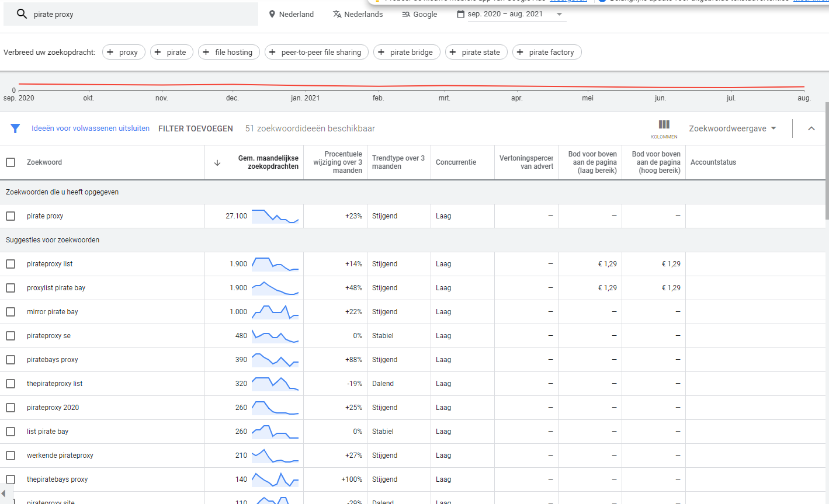
Task: Click plus icon on pirate chip
Action: tap(158, 52)
